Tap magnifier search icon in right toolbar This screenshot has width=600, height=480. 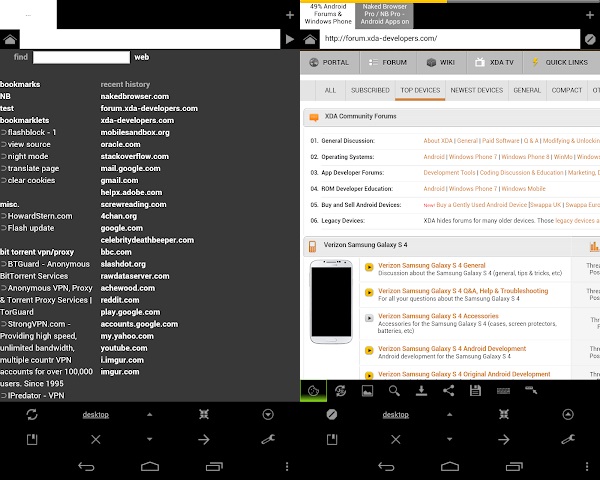pos(394,391)
